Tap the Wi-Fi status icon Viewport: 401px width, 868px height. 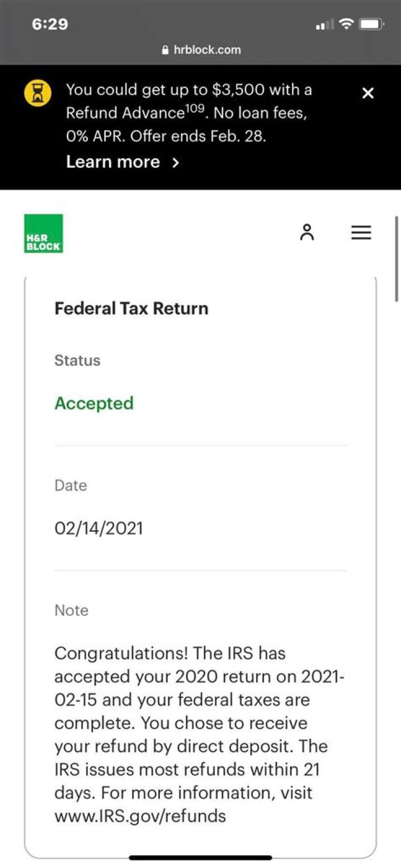347,24
